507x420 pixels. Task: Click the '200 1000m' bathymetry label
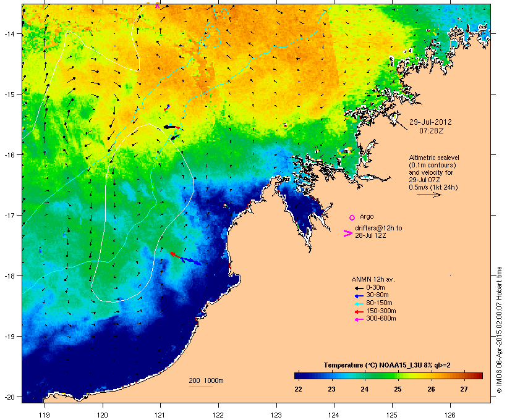[x=206, y=380]
